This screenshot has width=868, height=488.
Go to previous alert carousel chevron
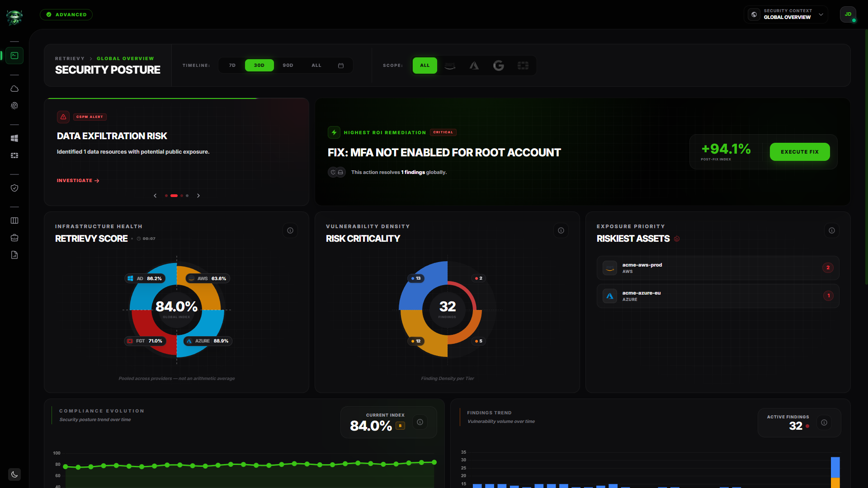point(155,196)
